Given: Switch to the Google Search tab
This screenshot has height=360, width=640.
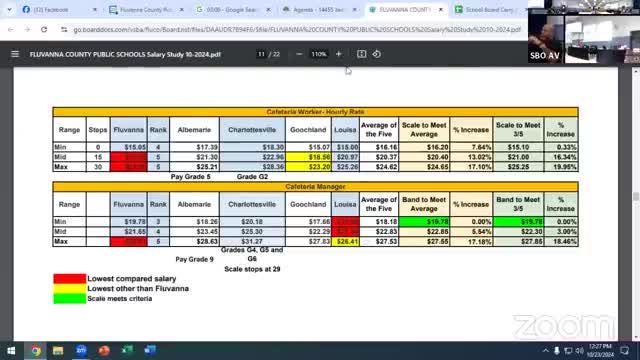Looking at the screenshot, I should [x=233, y=9].
